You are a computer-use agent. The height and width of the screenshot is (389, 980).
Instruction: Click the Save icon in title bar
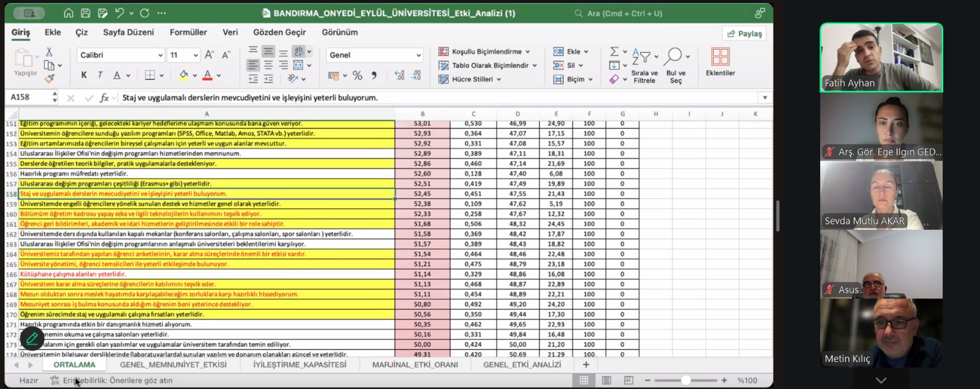[x=86, y=13]
